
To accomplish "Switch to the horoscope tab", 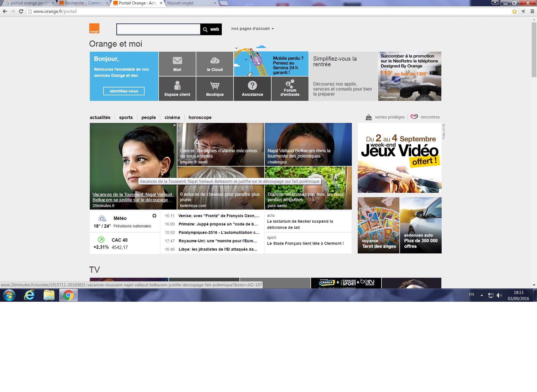I will 200,118.
